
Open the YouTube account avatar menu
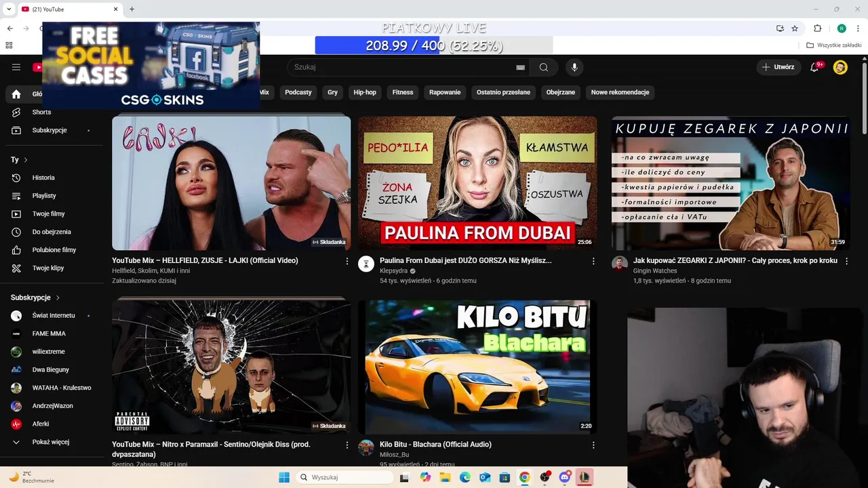click(x=840, y=67)
